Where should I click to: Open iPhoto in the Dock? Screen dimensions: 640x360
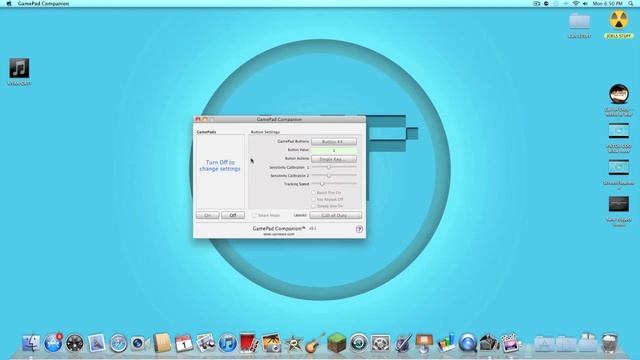click(271, 343)
